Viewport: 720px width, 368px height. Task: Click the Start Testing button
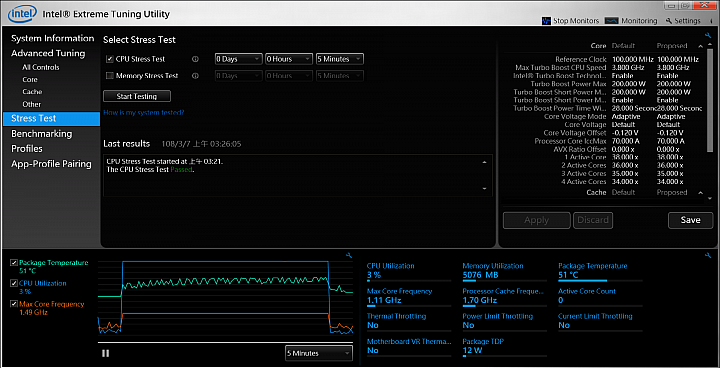click(x=137, y=96)
